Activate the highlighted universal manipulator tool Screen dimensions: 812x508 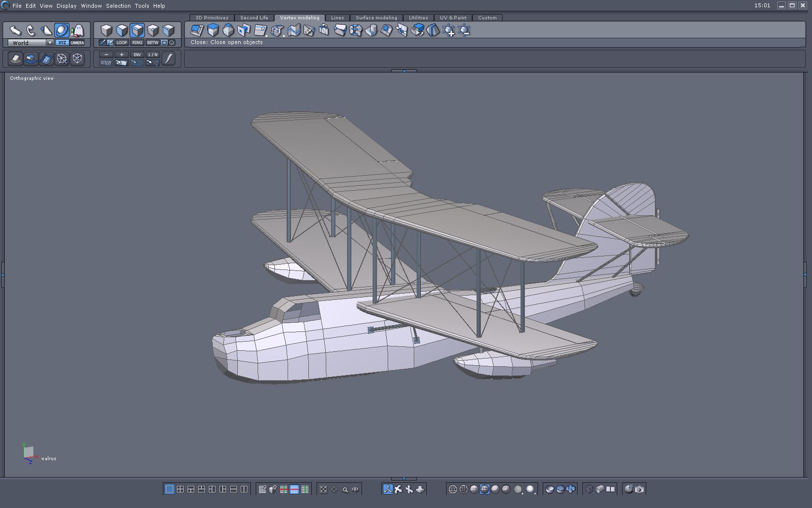coord(62,30)
